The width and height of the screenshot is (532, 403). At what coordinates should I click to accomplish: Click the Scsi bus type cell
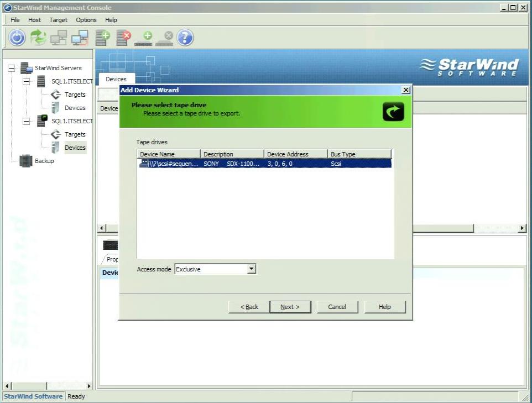pyautogui.click(x=336, y=164)
